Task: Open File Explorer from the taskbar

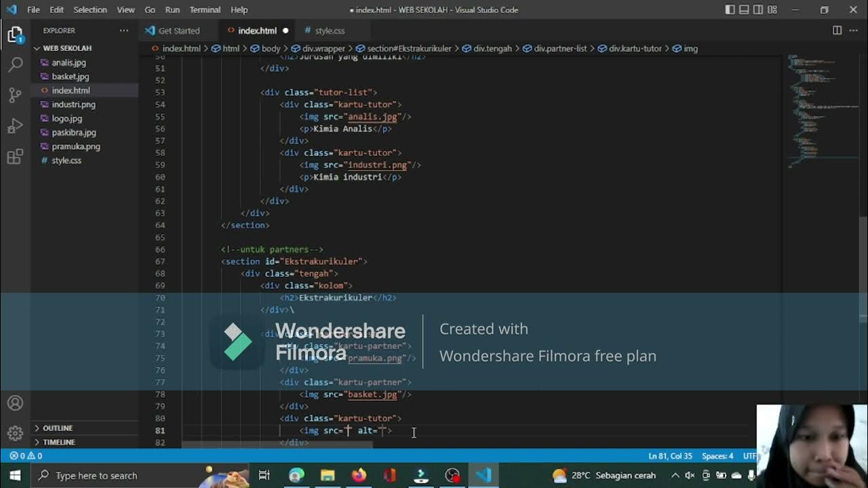Action: pos(328,475)
